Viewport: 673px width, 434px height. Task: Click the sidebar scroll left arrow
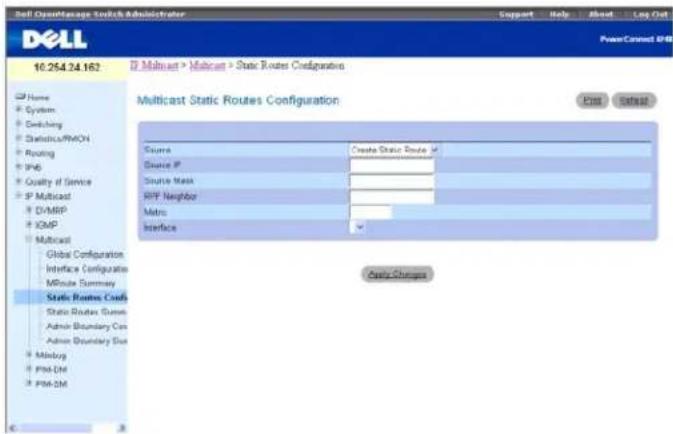click(12, 428)
